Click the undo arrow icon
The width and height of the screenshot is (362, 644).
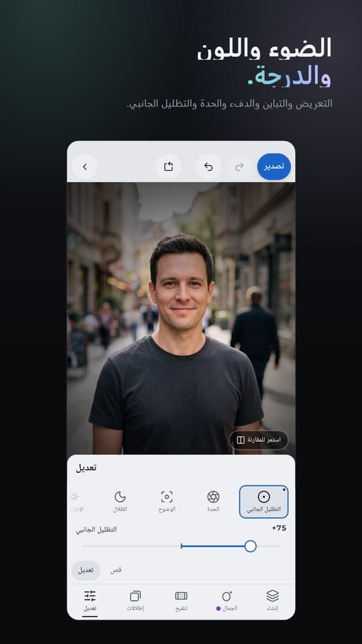[x=208, y=167]
